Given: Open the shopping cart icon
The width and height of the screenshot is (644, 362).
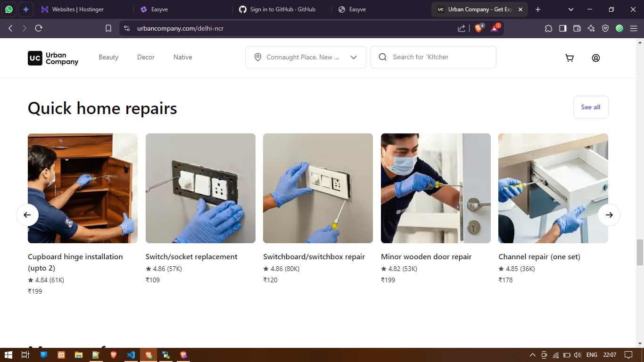Looking at the screenshot, I should click(x=570, y=58).
